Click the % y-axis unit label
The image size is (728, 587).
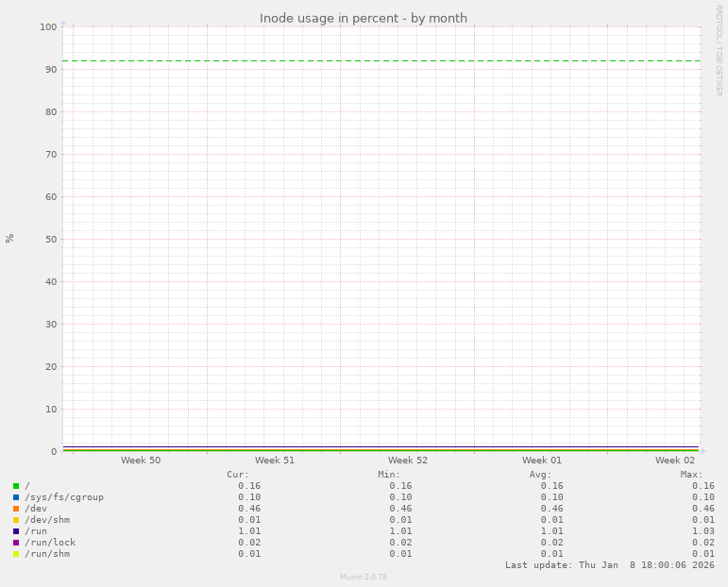(9, 239)
